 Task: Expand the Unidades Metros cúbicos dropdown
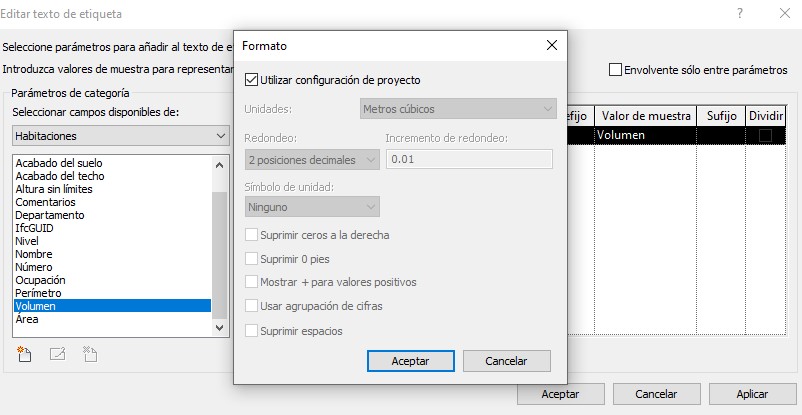458,108
